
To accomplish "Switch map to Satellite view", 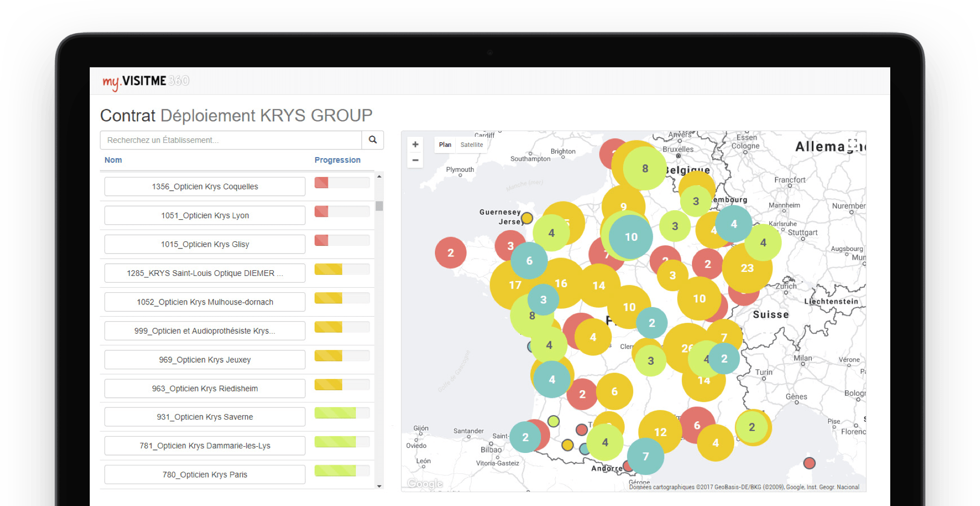I will tap(472, 145).
